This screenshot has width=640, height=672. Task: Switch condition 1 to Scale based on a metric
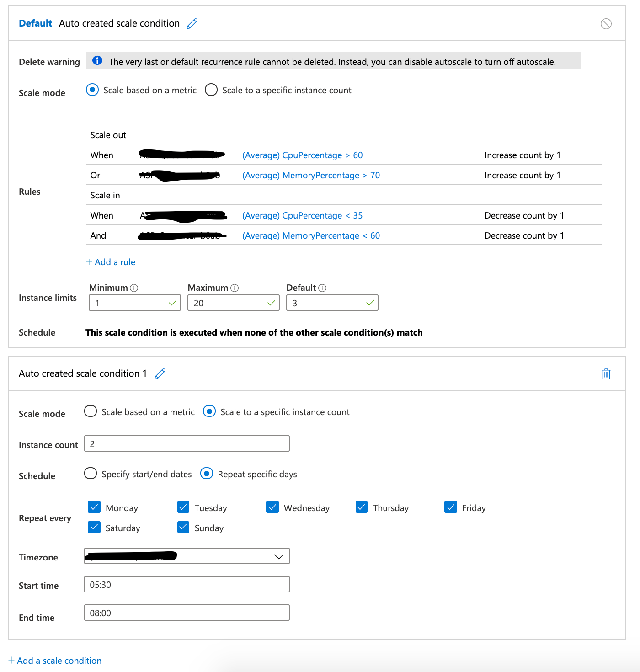pos(90,411)
